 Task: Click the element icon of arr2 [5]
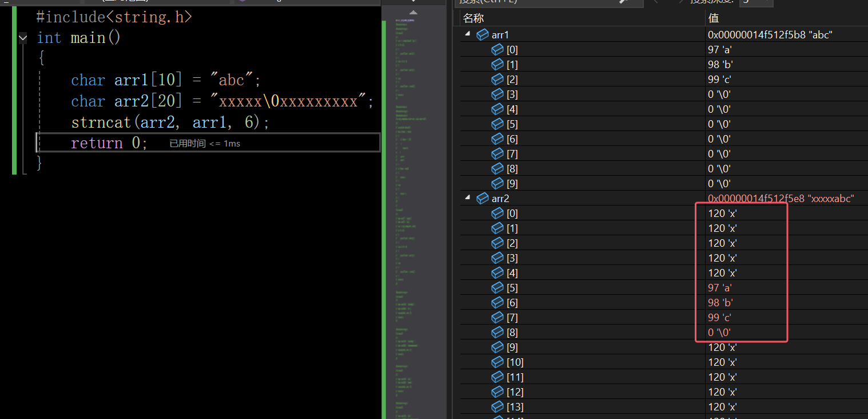497,288
